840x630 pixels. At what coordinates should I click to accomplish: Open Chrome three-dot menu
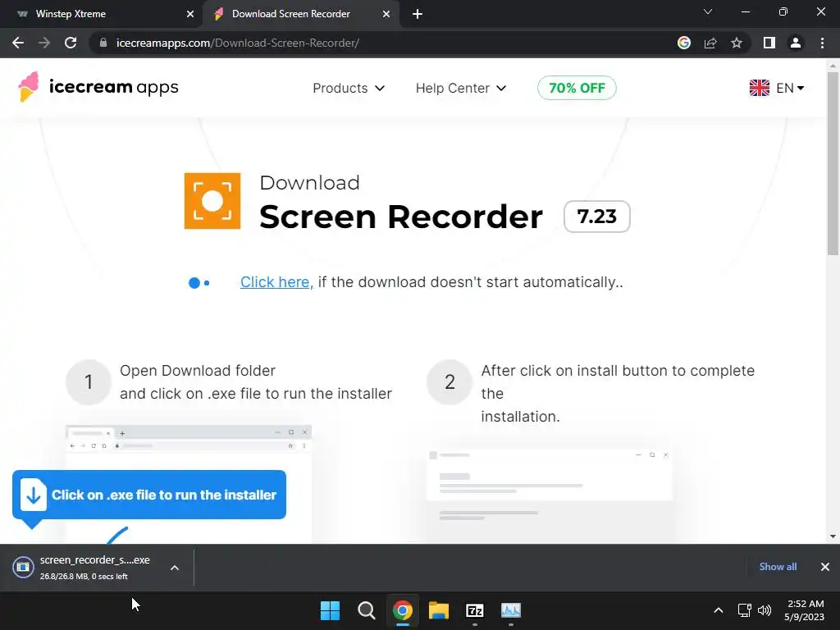822,43
